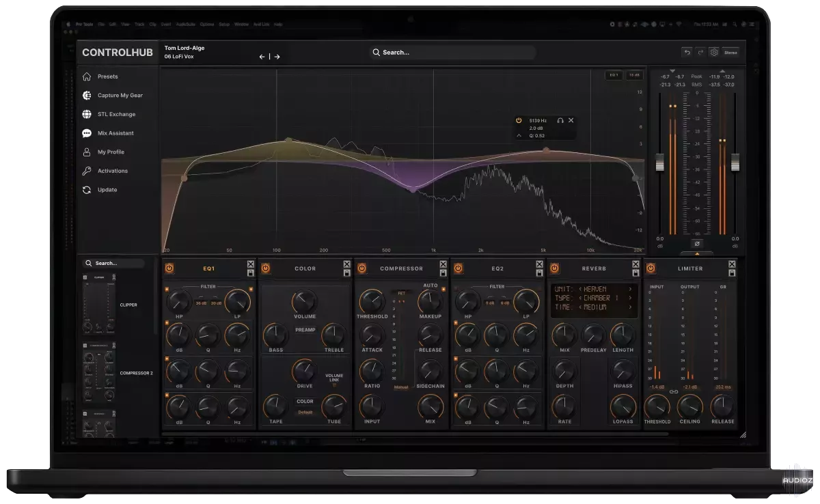This screenshot has height=504, width=820.
Task: Lock the COMPRESSOR module
Action: [443, 272]
